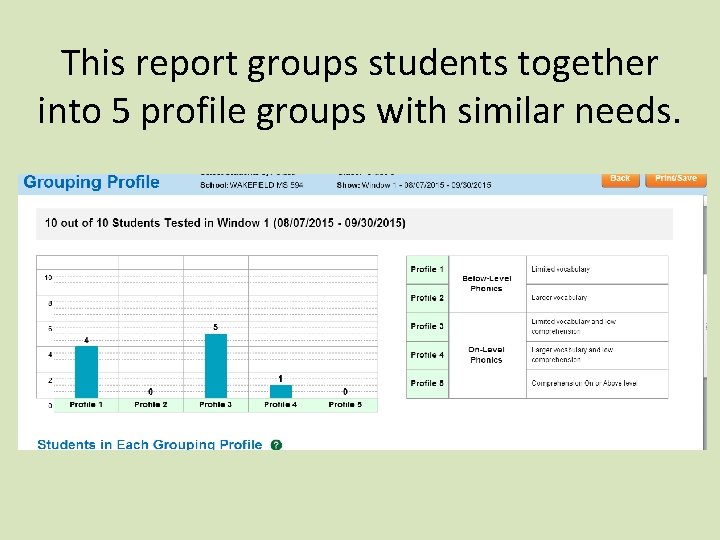Select the Profile 3 axis label under chart
This screenshot has height=540, width=720.
click(215, 405)
